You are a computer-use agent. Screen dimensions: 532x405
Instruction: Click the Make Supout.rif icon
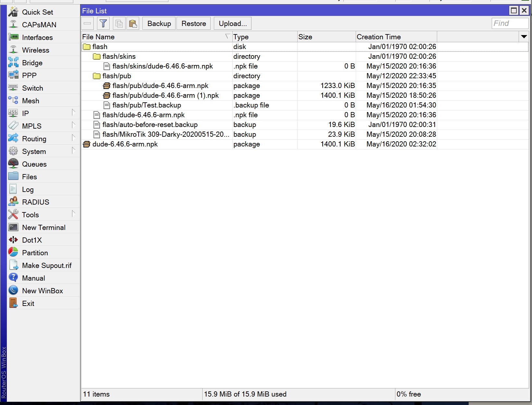[x=13, y=265]
